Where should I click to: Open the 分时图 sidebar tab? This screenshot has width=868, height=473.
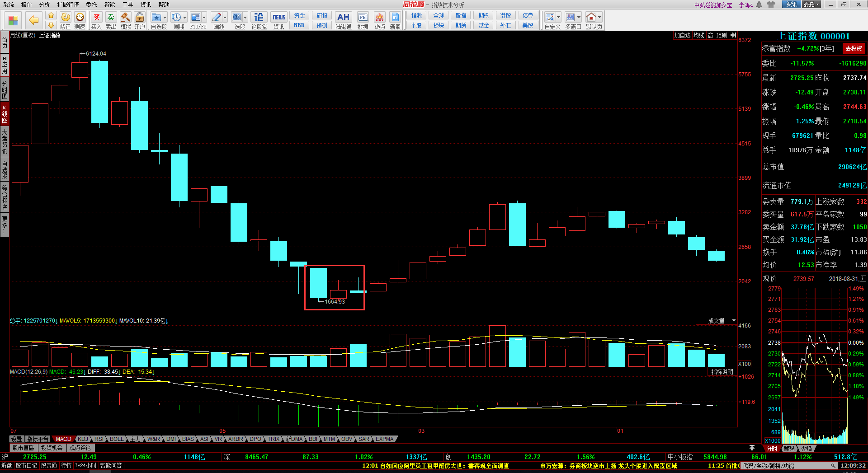click(5, 90)
